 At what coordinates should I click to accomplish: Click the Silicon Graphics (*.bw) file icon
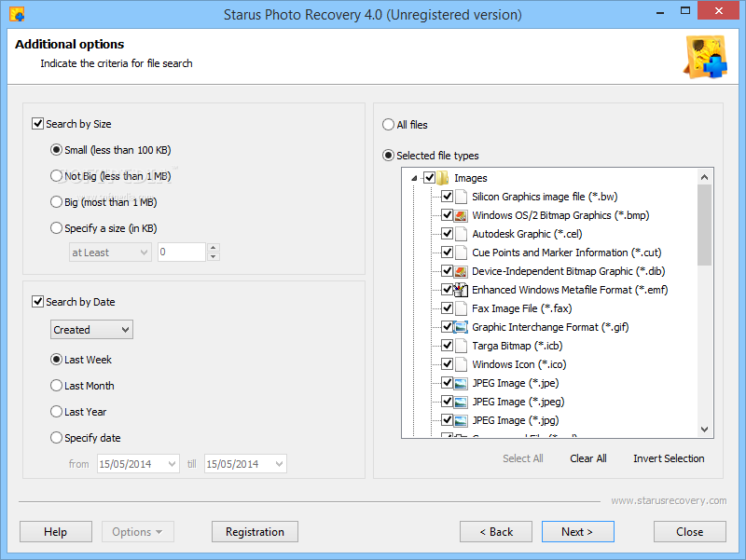[461, 197]
